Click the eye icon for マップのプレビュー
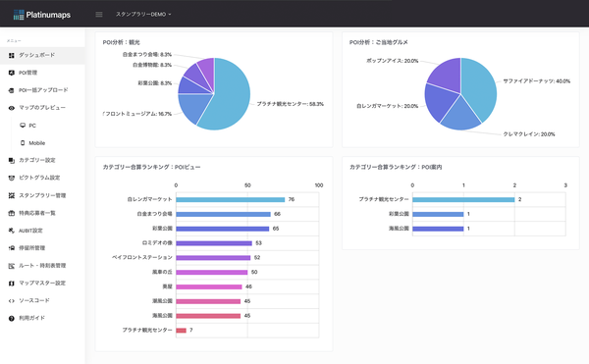Viewport: 589px width, 364px height. click(11, 108)
